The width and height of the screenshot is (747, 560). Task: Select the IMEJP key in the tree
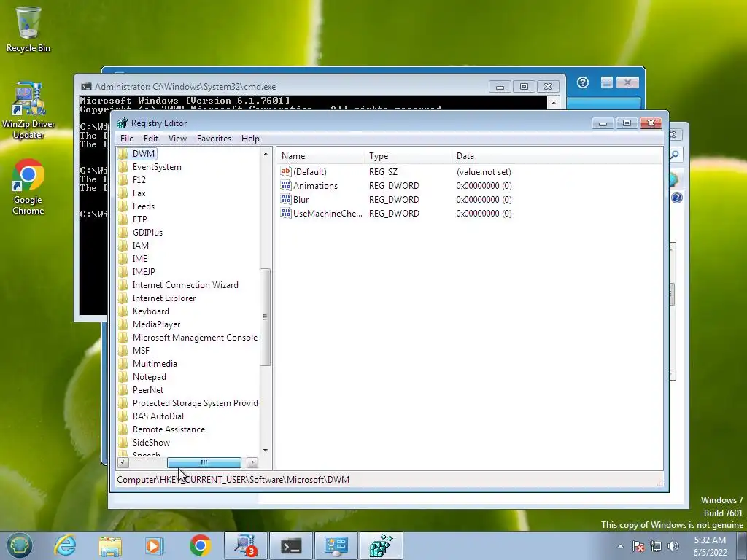click(x=144, y=272)
